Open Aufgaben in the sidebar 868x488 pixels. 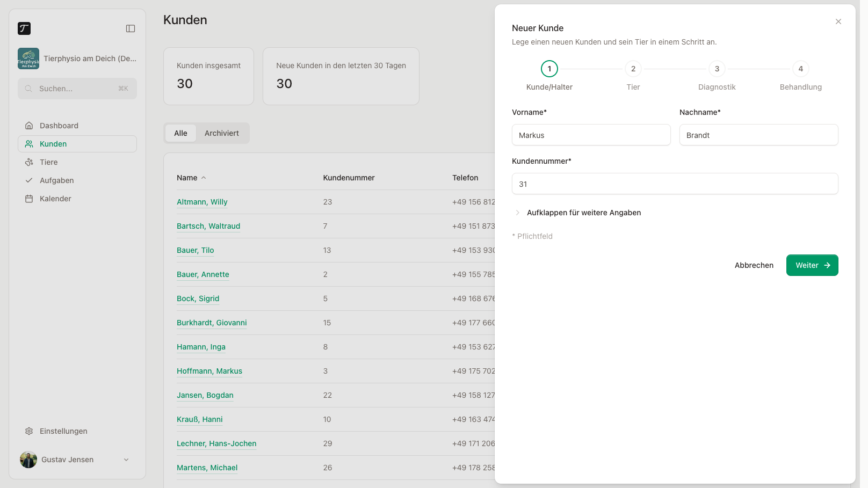77,180
